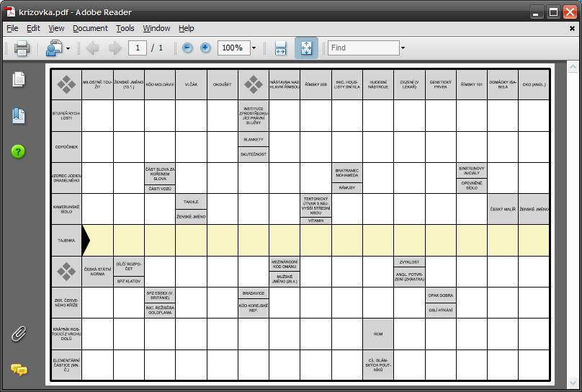The height and width of the screenshot is (392, 582).
Task: Click the SKUTEČNOST clue cell
Action: (254, 154)
